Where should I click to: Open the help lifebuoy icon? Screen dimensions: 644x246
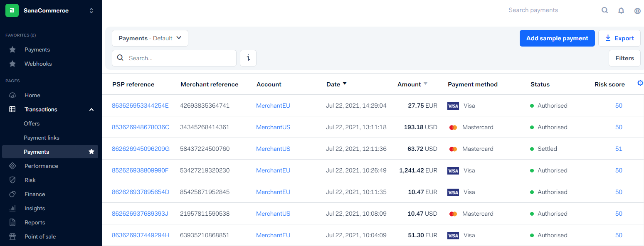click(x=637, y=11)
